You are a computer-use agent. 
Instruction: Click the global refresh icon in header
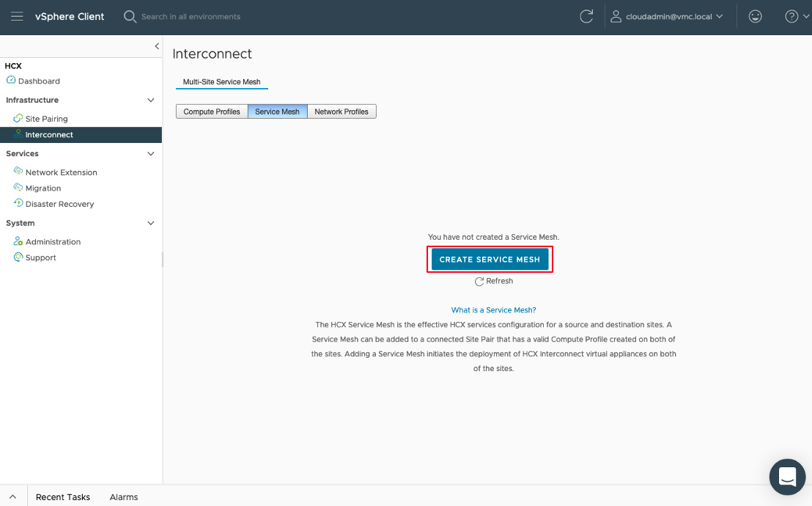(586, 17)
